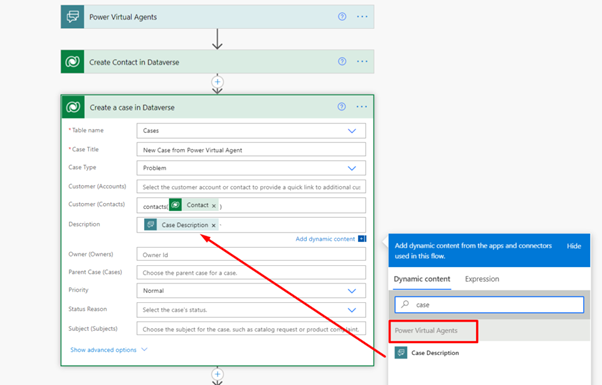Switch to the Dynamic content tab
Image resolution: width=602 pixels, height=385 pixels.
click(x=422, y=279)
